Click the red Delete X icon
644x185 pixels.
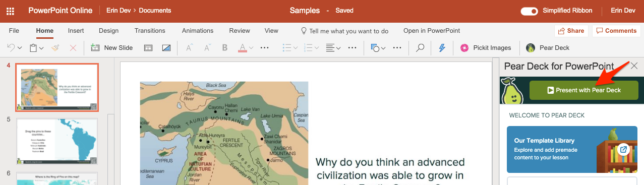73,48
